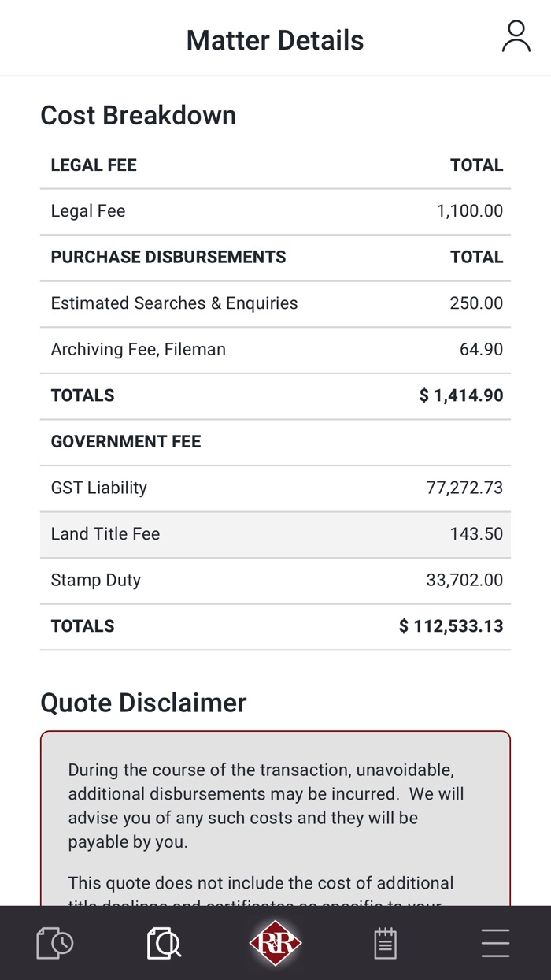Viewport: 551px width, 980px height.
Task: Tap the Cost Breakdown heading
Action: tap(138, 115)
